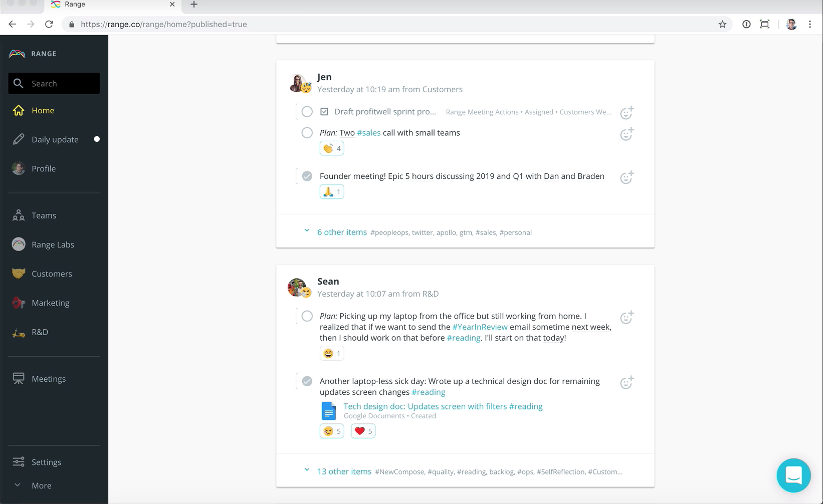Image resolution: width=823 pixels, height=504 pixels.
Task: Click the R&D scooter icon
Action: tap(19, 332)
